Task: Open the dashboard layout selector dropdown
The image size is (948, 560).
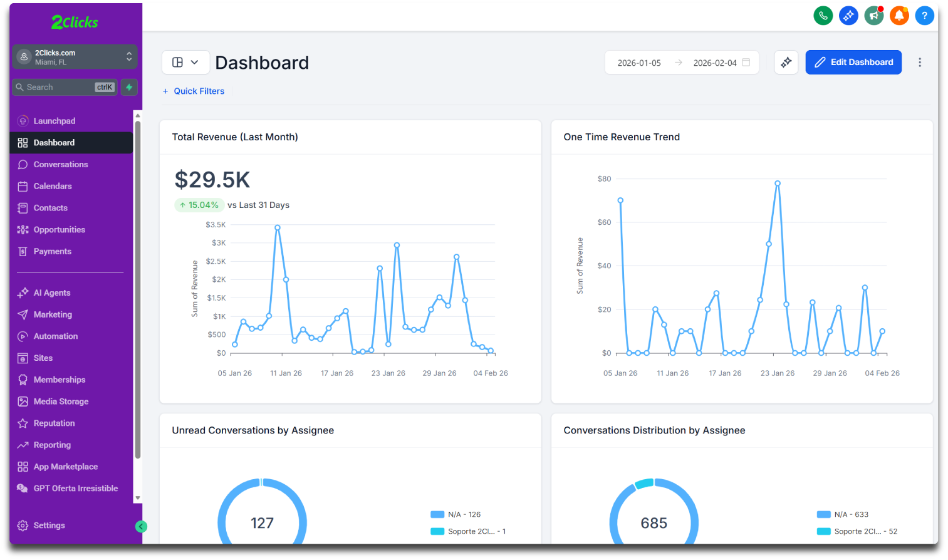Action: point(185,63)
